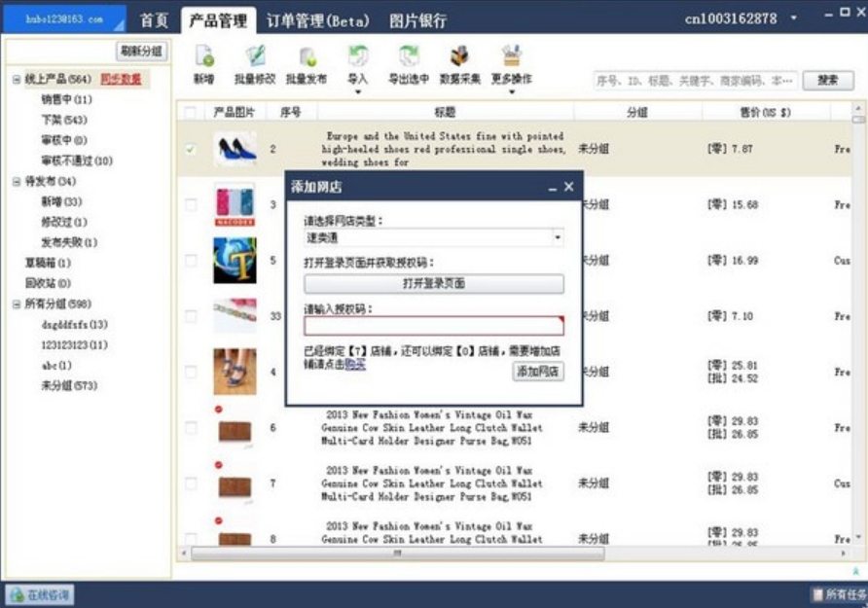Check the checkbox for product row 8

pyautogui.click(x=191, y=538)
